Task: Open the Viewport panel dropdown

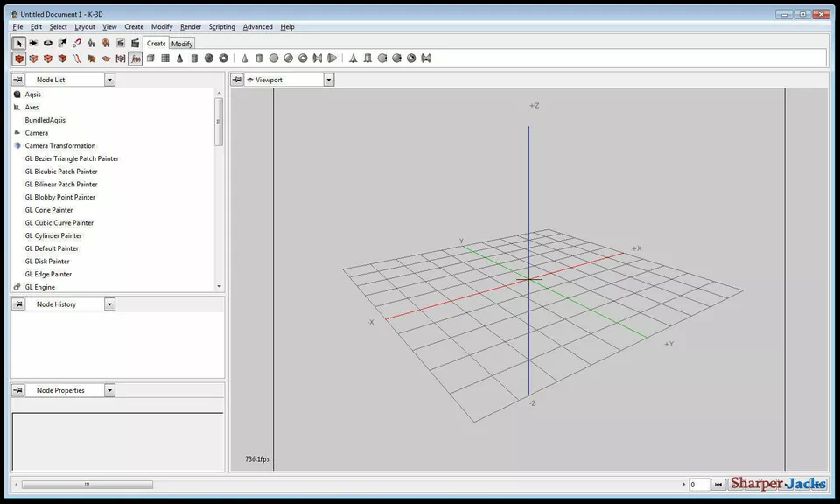Action: click(328, 80)
